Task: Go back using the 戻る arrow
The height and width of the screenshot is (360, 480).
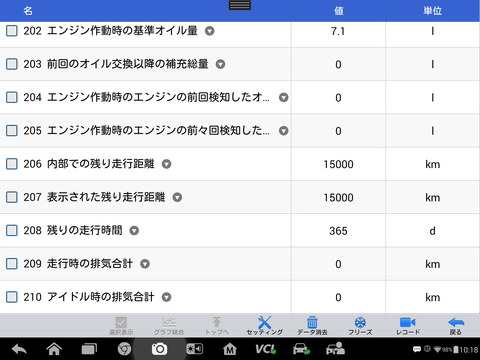Action: pyautogui.click(x=456, y=325)
